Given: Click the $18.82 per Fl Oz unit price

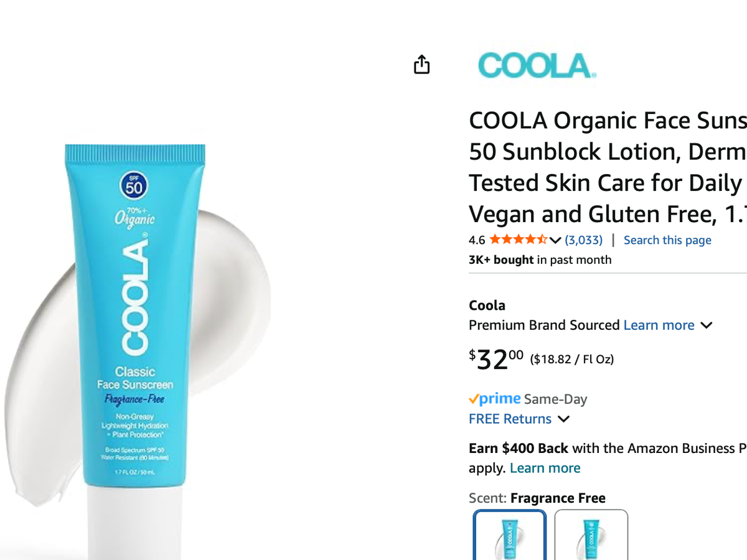Looking at the screenshot, I should tap(571, 359).
